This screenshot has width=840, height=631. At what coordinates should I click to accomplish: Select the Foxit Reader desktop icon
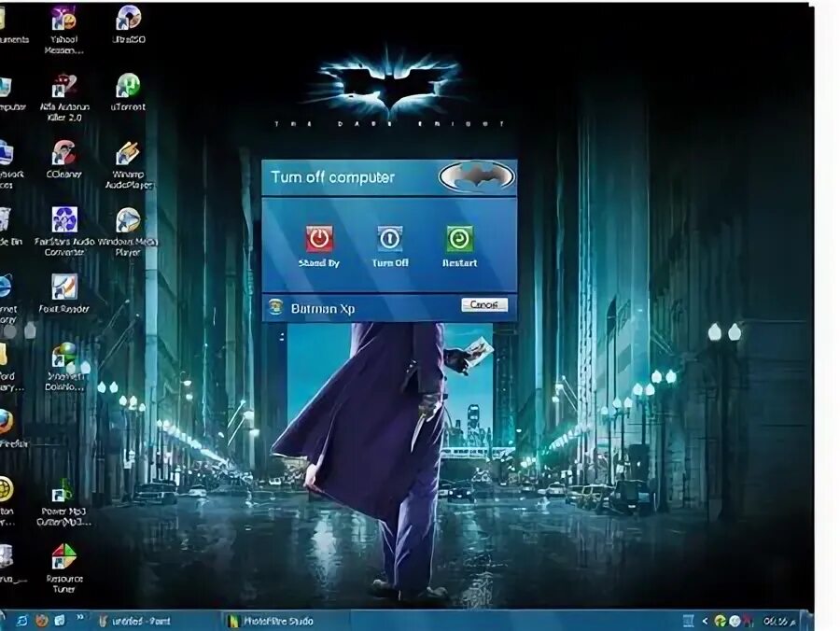coord(63,293)
